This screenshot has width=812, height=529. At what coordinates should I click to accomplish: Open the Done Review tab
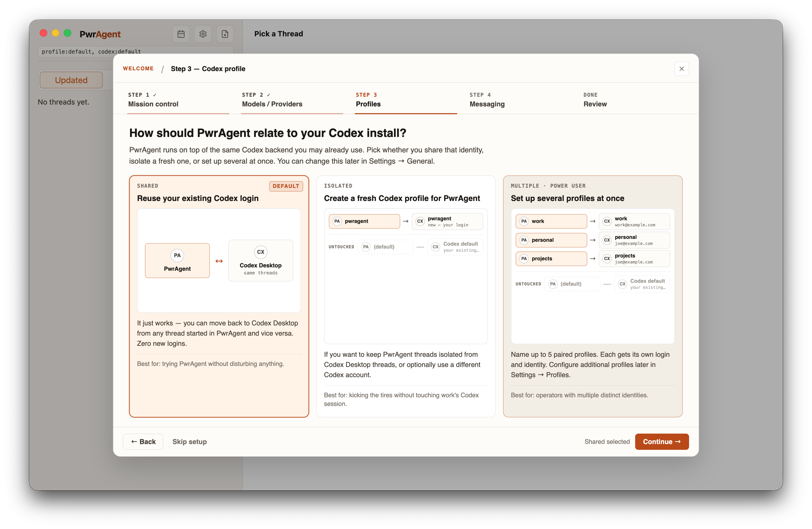tap(633, 100)
